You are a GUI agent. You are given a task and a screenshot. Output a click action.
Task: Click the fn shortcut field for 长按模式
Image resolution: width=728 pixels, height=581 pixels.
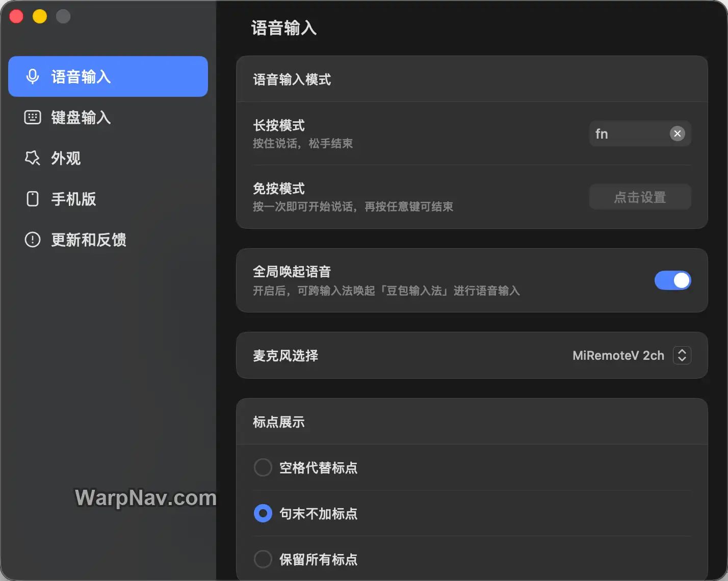click(640, 134)
